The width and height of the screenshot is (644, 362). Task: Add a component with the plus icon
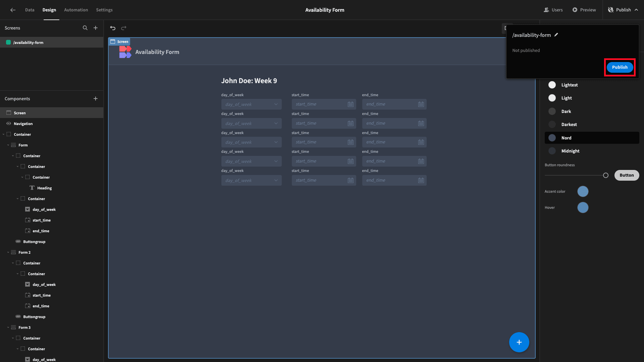pyautogui.click(x=96, y=99)
